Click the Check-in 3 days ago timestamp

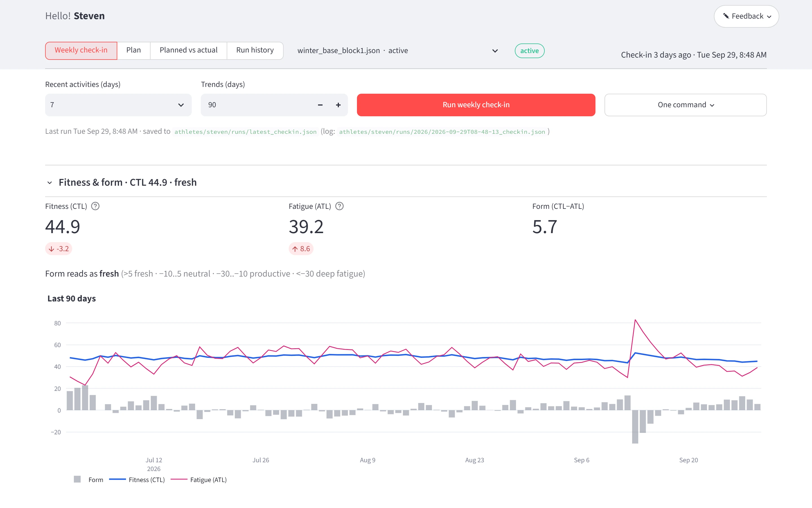coord(694,55)
